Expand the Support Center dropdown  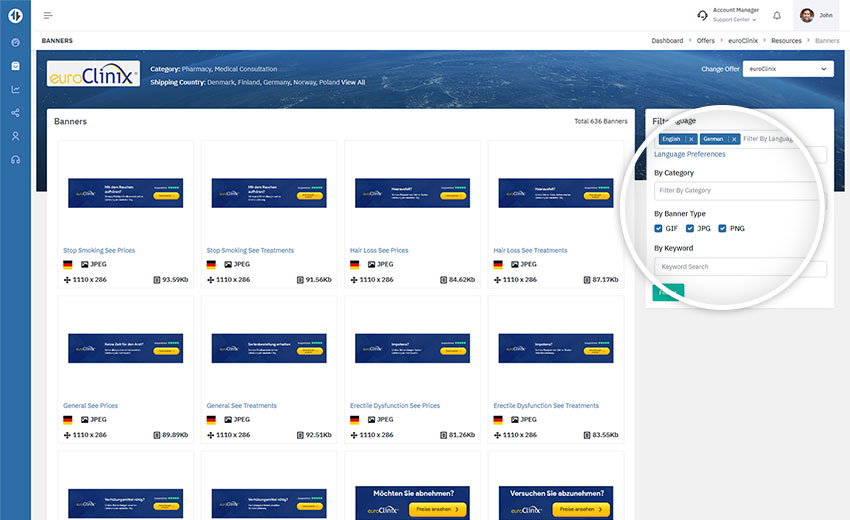coord(735,20)
